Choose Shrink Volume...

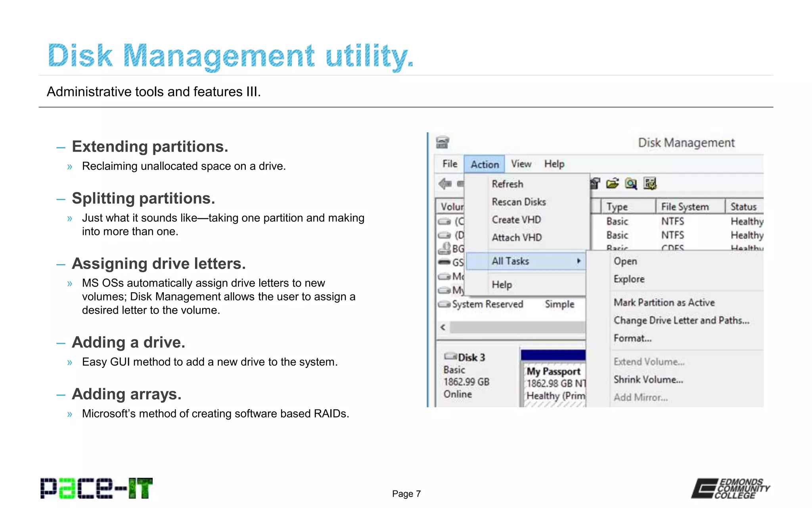(648, 379)
